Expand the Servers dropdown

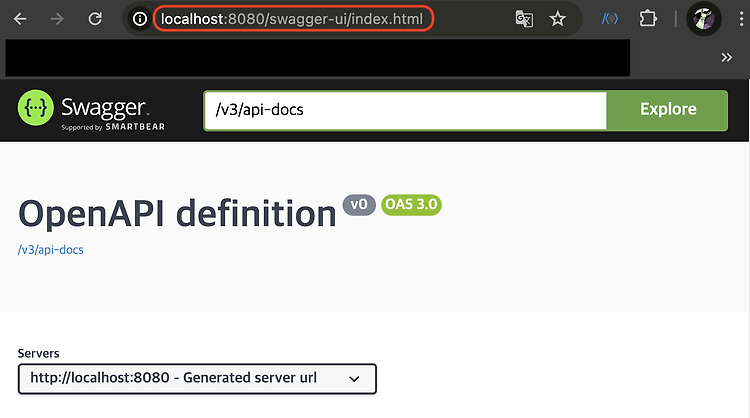click(x=197, y=379)
